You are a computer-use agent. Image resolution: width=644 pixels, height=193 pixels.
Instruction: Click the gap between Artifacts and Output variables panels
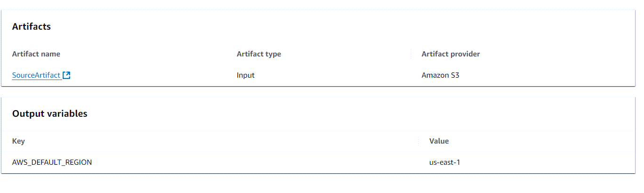pyautogui.click(x=318, y=92)
